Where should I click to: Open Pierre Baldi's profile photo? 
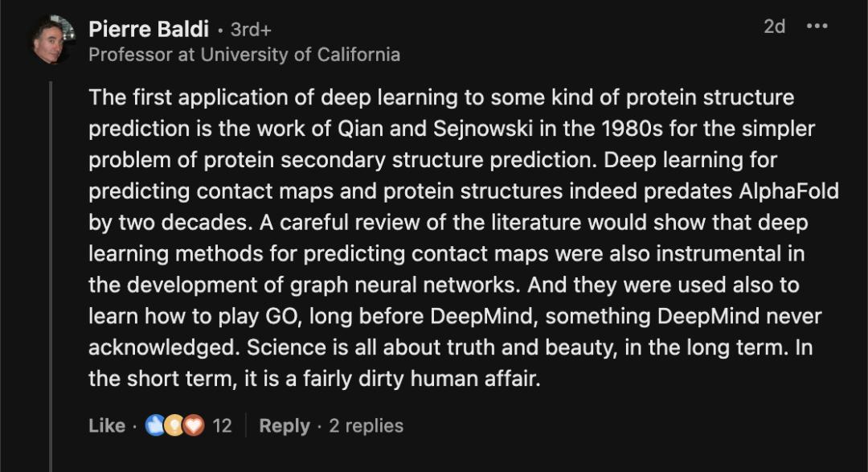[x=53, y=39]
